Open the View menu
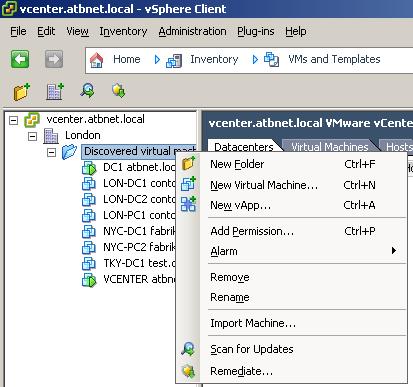 point(77,31)
